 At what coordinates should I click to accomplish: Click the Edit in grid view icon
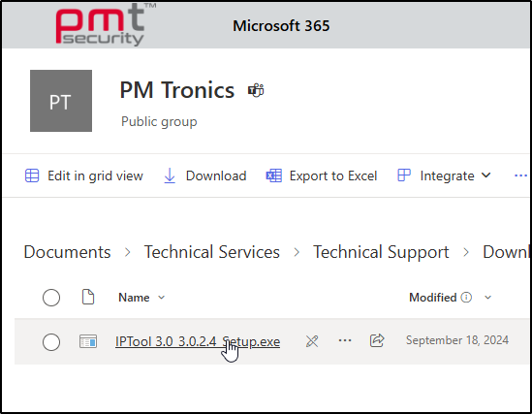[x=32, y=175]
